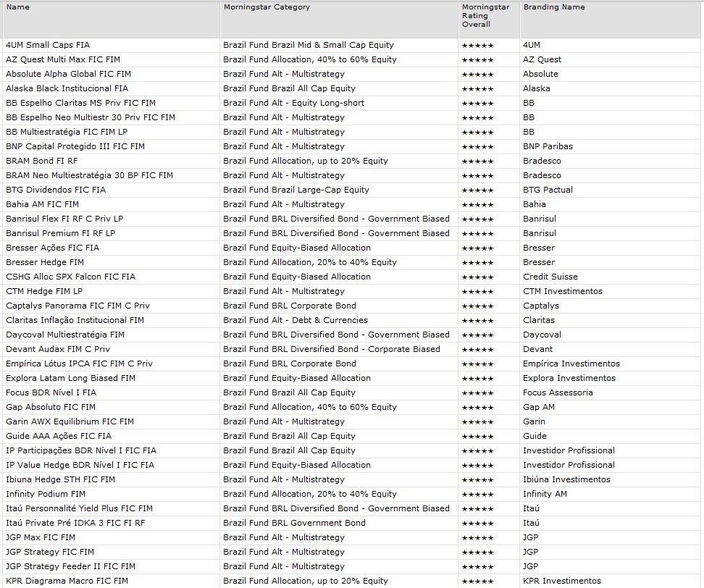This screenshot has height=588, width=704.
Task: Click the Morningstar Category column header
Action: pos(266,7)
